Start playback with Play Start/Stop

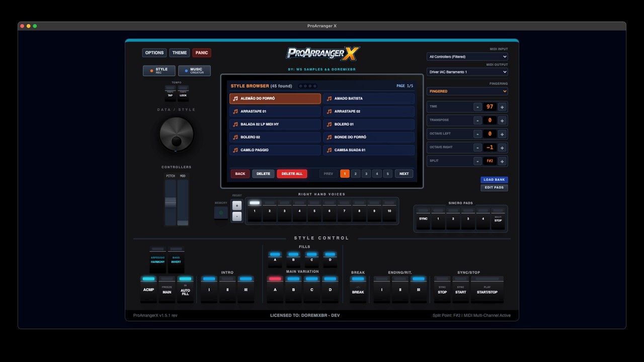coord(487,289)
